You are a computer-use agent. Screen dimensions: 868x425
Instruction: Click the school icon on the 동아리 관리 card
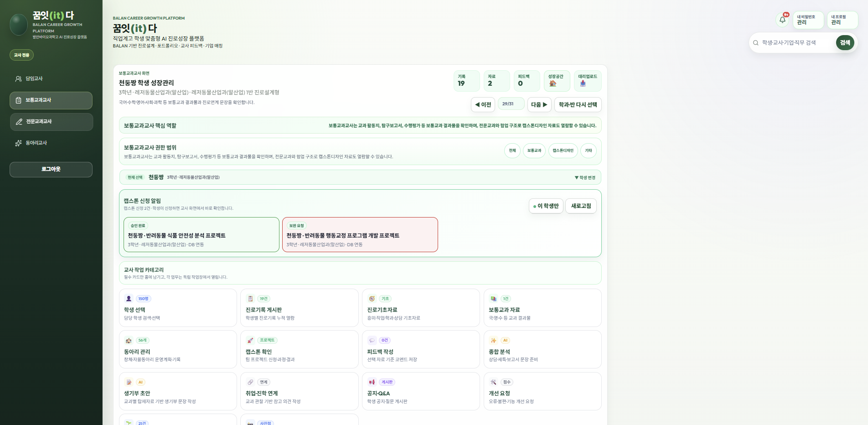point(129,340)
